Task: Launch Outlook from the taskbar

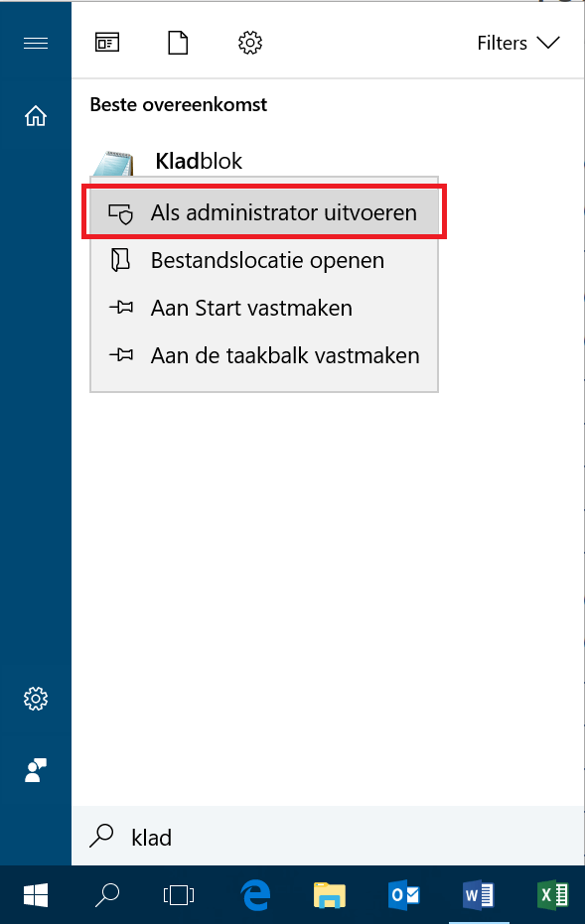Action: 404,895
